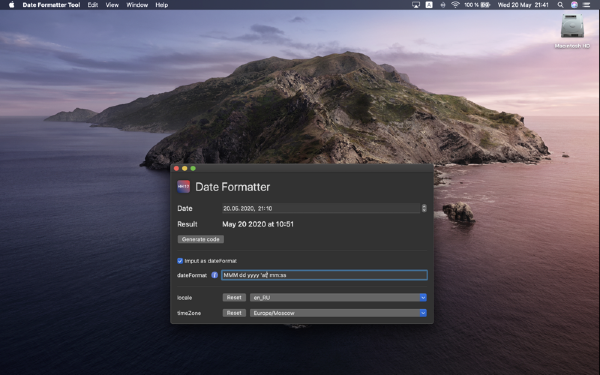Image resolution: width=600 pixels, height=375 pixels.
Task: Click the Result text May 20 2020
Action: pos(258,224)
